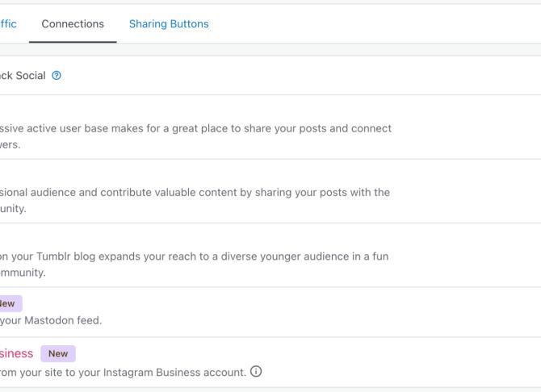Open the pink Instagram Business title link
Image resolution: width=541 pixels, height=392 pixels.
click(x=16, y=353)
